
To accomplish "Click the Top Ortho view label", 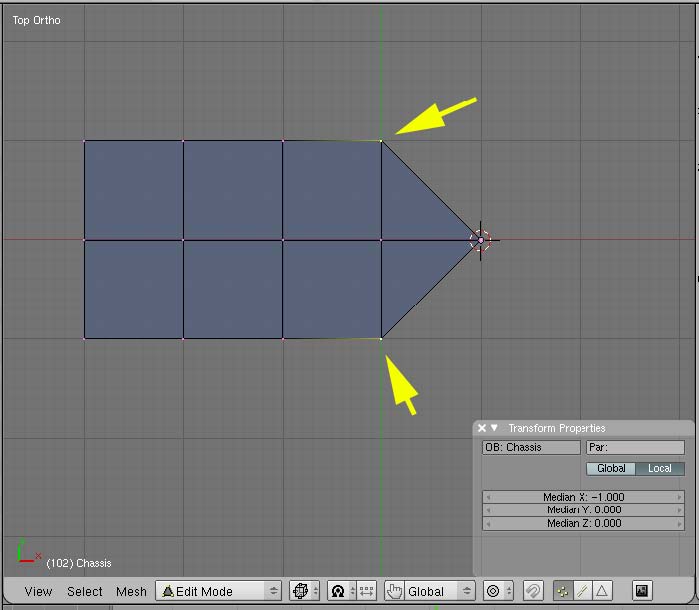I will tap(36, 20).
